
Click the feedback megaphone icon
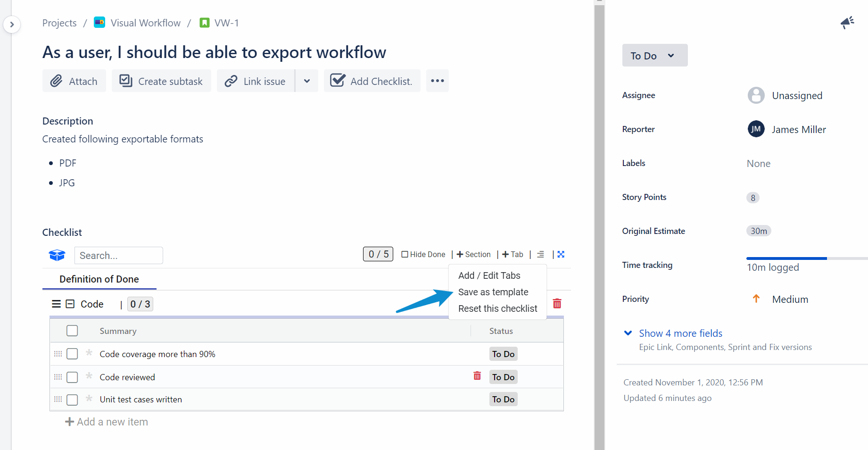pos(847,22)
